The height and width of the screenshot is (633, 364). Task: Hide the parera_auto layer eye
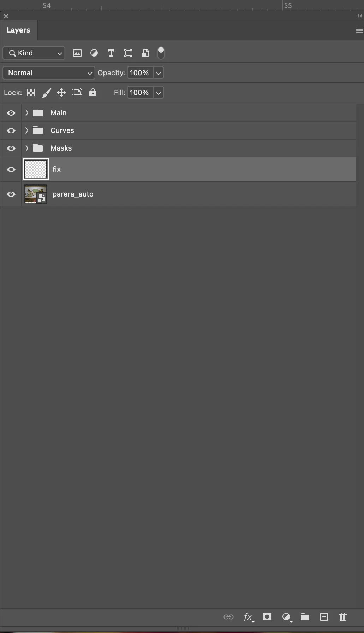[x=11, y=194]
